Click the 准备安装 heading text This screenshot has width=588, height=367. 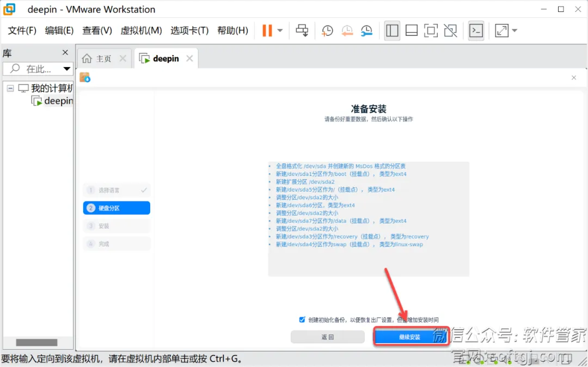(369, 109)
